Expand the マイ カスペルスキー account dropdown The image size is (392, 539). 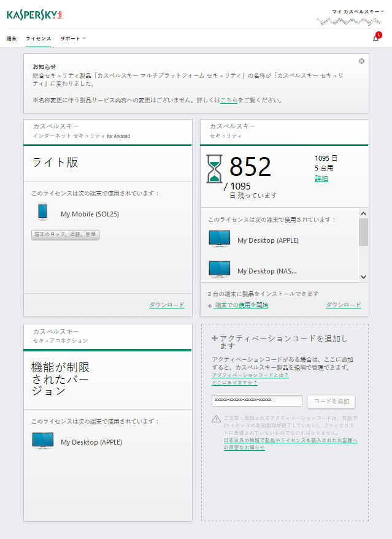[x=358, y=12]
